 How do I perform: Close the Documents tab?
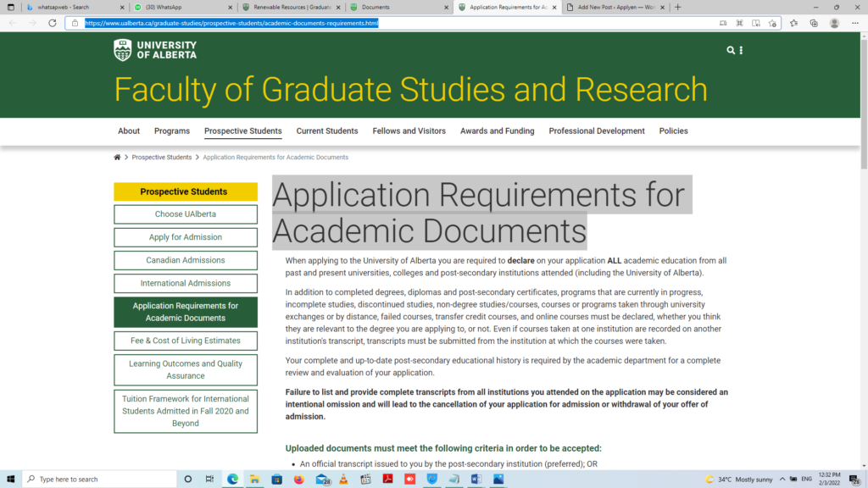tap(446, 7)
